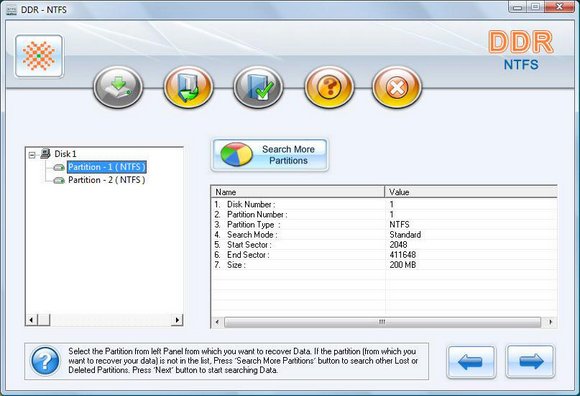Click right arrow of tree panel scrollbar

(177, 320)
